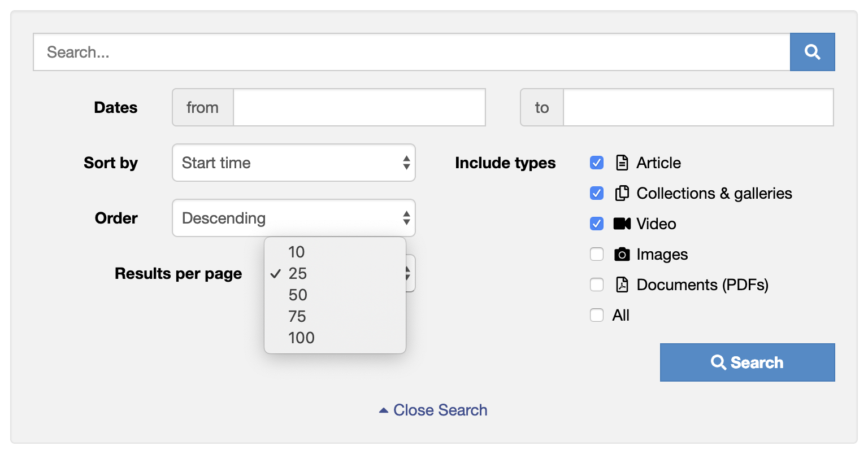Focus the main Search text box
This screenshot has height=455, width=868.
click(411, 52)
